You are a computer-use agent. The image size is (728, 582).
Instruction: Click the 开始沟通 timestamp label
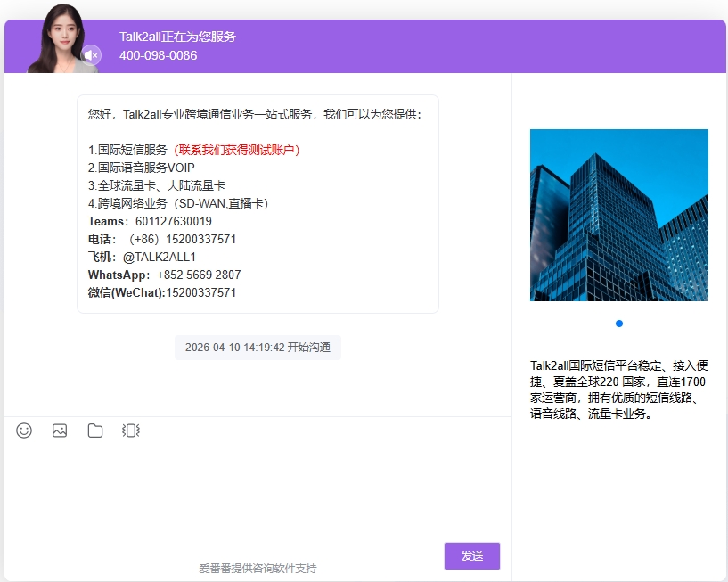click(x=258, y=348)
